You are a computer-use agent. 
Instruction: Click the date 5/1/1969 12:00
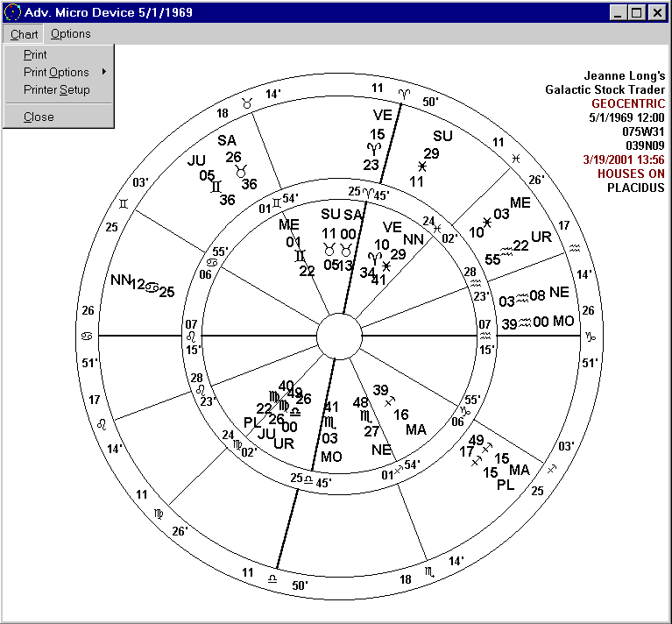point(626,117)
